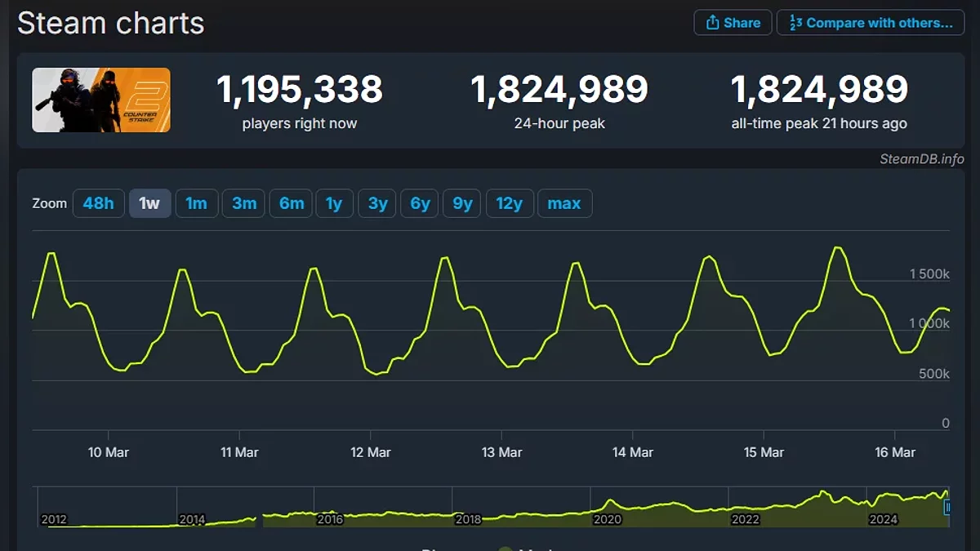Click the 2020 mark in navigator timeline
Viewport: 980px width, 551px height.
coord(608,519)
